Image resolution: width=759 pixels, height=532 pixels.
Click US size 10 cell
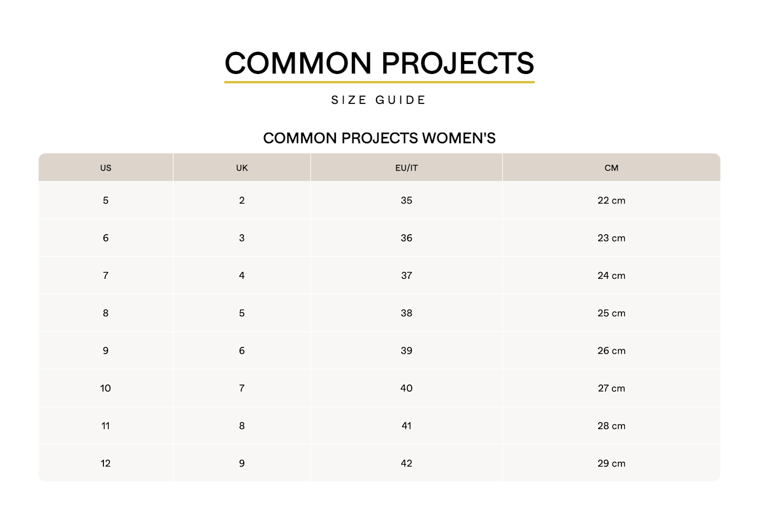coord(106,388)
